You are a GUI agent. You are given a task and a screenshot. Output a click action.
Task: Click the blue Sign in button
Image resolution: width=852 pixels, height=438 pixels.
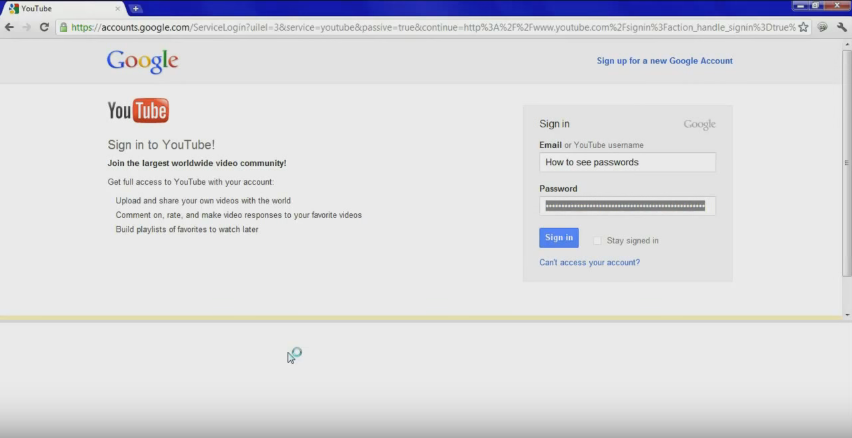click(x=559, y=237)
